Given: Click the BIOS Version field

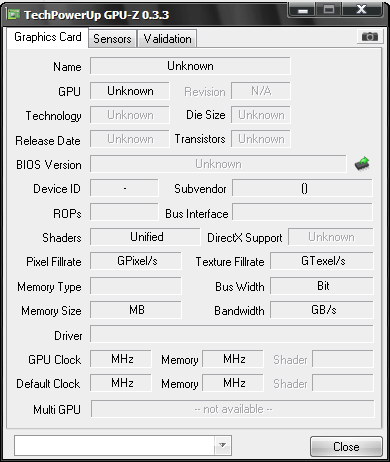Looking at the screenshot, I should point(218,164).
